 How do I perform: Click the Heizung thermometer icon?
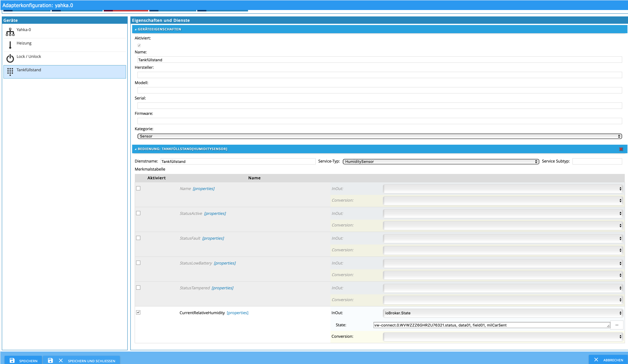point(10,45)
